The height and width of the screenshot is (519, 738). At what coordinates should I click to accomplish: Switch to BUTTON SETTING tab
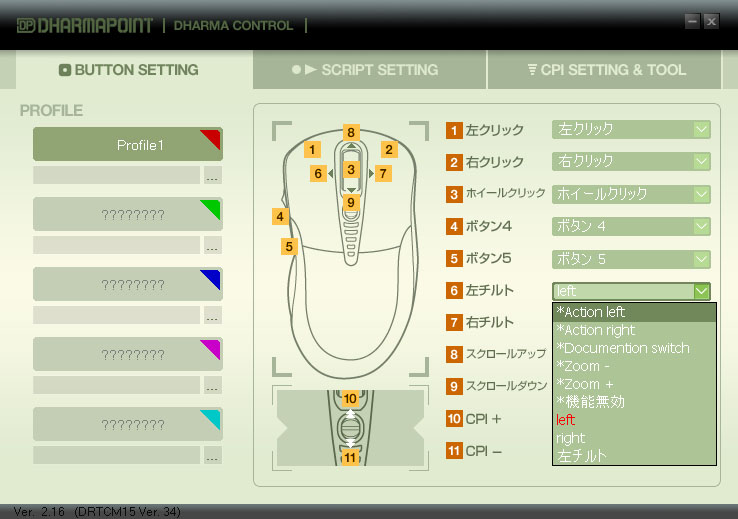click(x=134, y=70)
